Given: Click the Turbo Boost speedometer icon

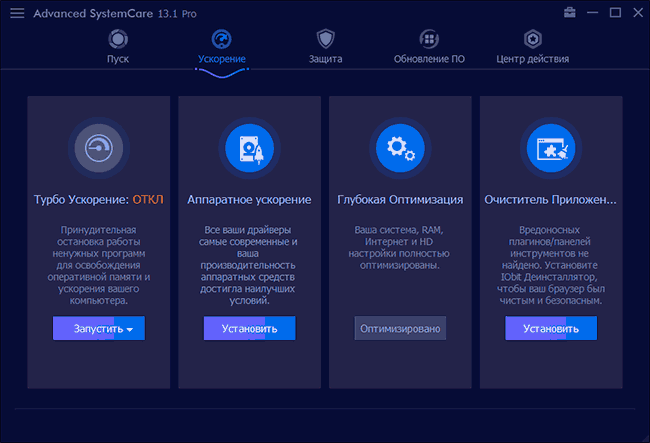Looking at the screenshot, I should click(x=99, y=148).
